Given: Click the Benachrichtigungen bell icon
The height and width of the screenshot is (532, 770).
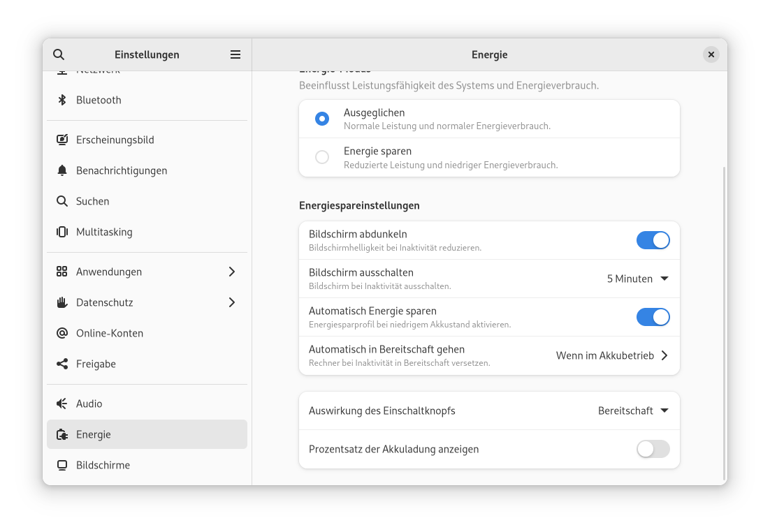Looking at the screenshot, I should [62, 170].
